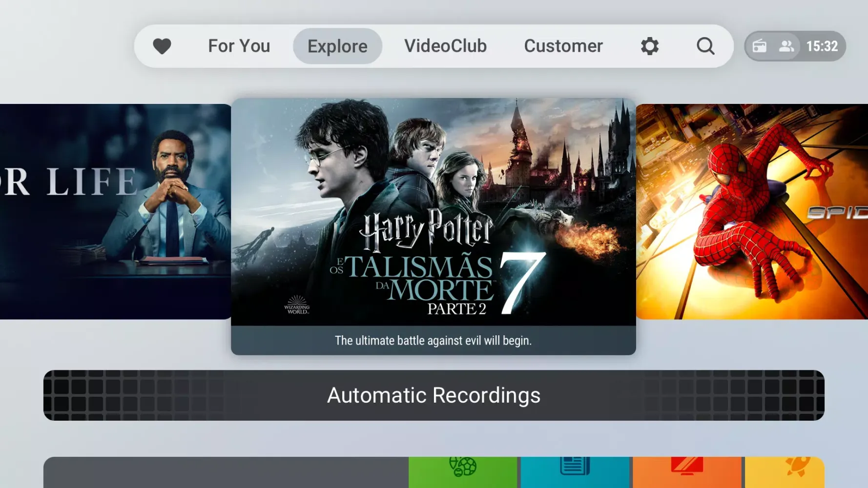Viewport: 868px width, 488px height.
Task: Switch to radio mode icon
Action: [x=760, y=46]
